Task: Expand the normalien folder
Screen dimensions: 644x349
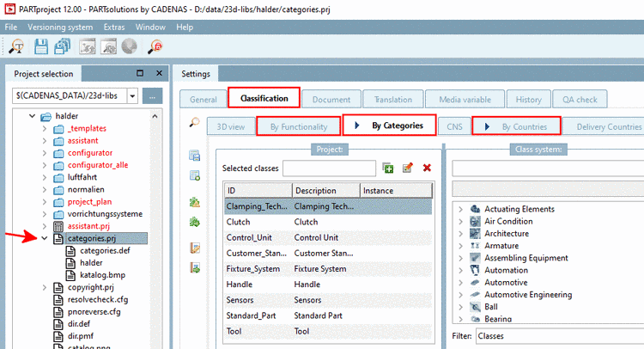Action: (45, 189)
